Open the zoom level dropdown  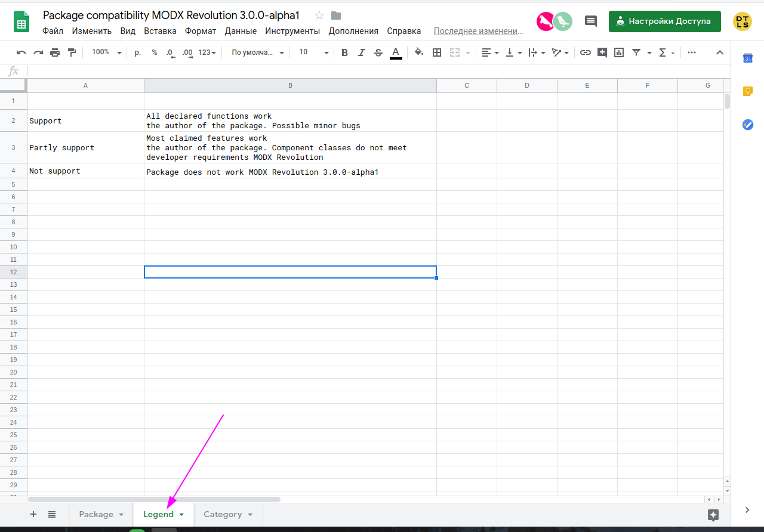(x=105, y=52)
